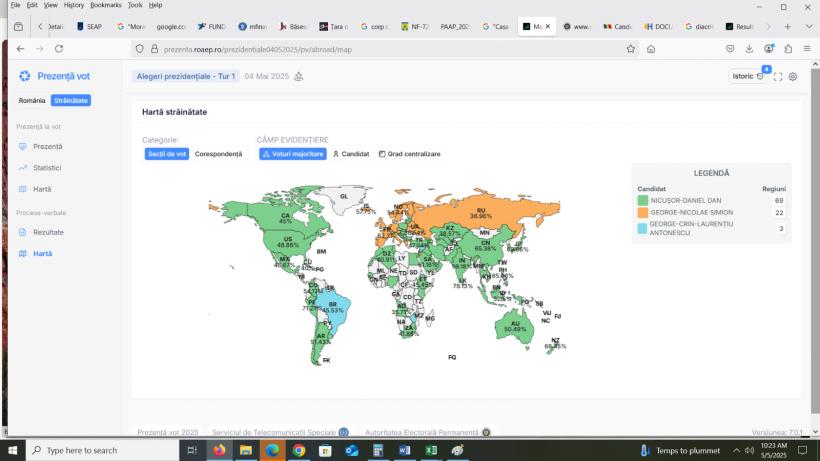The height and width of the screenshot is (461, 820).
Task: Click green swatch for Nicușor-Daniel Dan
Action: point(643,200)
